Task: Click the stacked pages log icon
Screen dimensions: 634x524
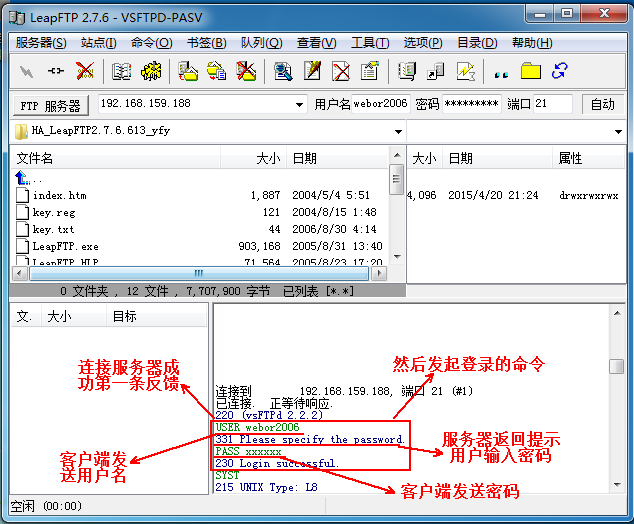Action: (x=407, y=71)
